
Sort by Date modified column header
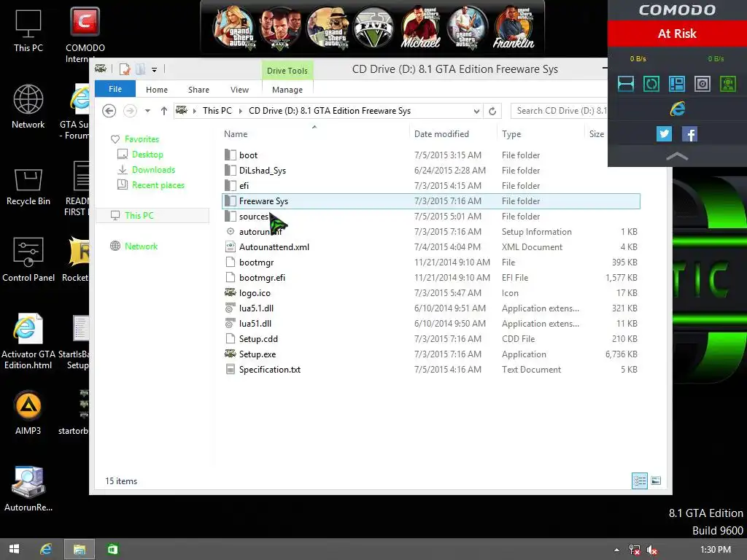tap(452, 134)
